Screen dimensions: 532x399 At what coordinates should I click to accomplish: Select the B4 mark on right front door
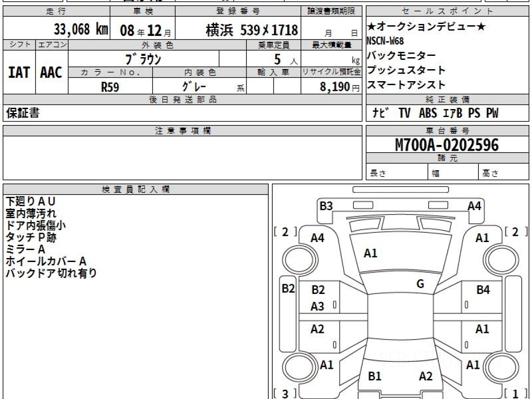pyautogui.click(x=483, y=290)
